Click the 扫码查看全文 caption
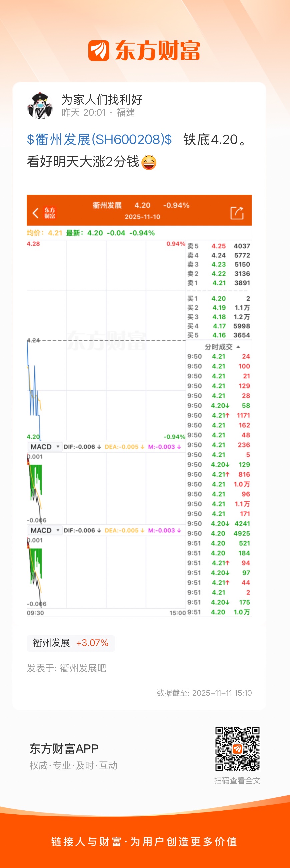Screen dimensions: 290x868 (237, 780)
